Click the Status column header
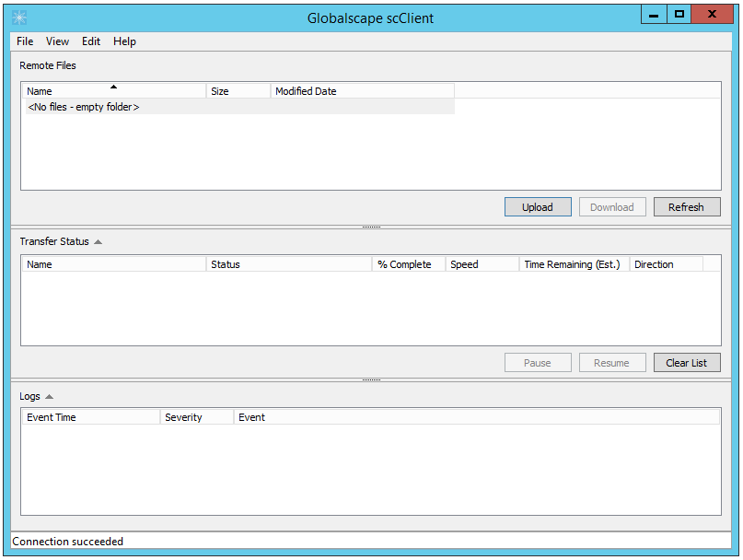The image size is (743, 560). pos(289,264)
